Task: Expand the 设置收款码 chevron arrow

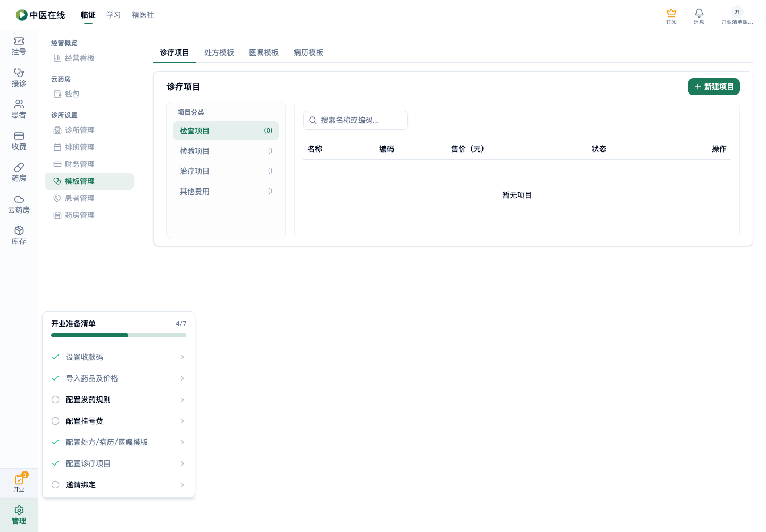Action: (182, 357)
